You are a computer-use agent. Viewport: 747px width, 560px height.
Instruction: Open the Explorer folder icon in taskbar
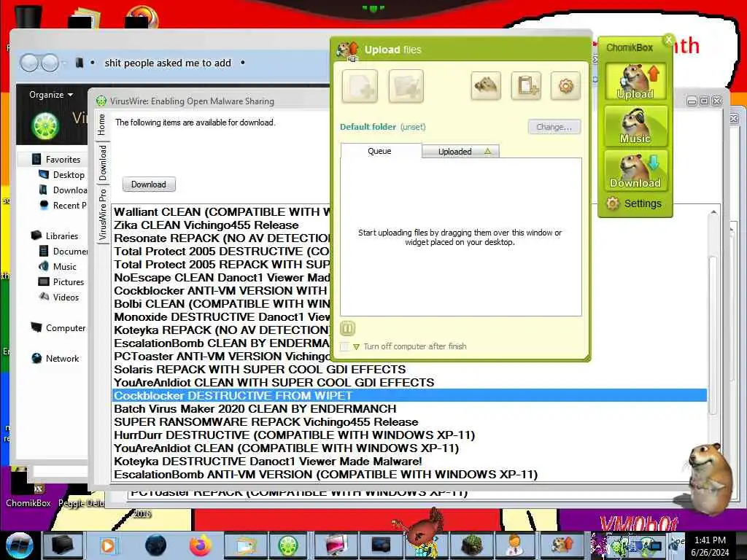(244, 545)
